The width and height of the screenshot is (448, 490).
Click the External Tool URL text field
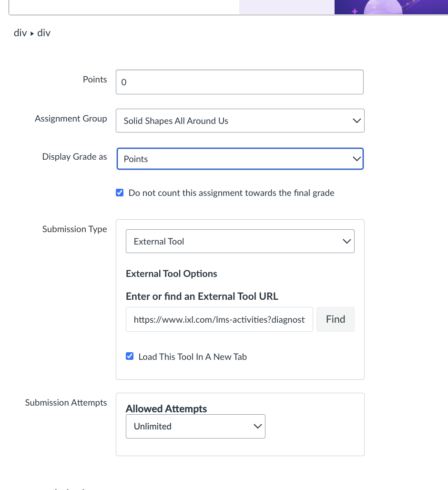pos(219,319)
